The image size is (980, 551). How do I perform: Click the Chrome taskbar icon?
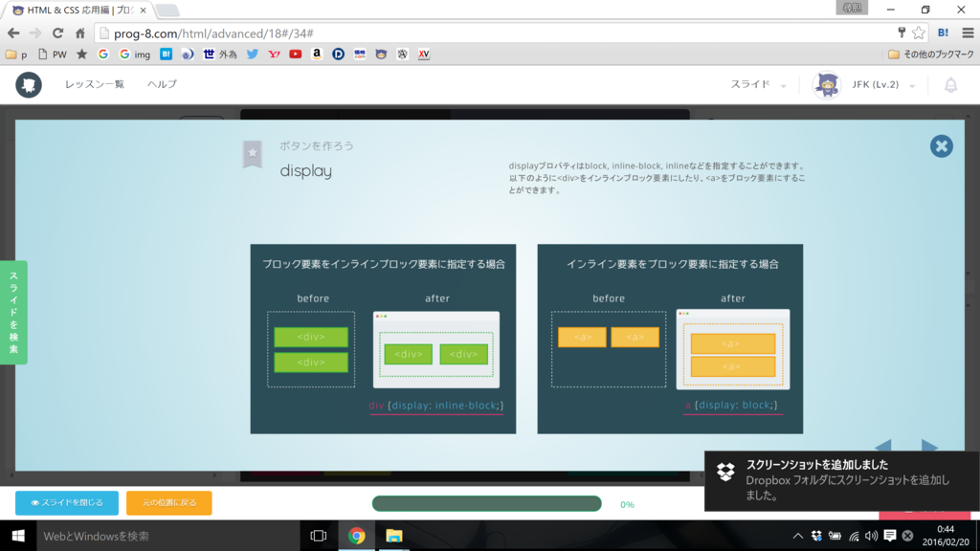pyautogui.click(x=357, y=536)
